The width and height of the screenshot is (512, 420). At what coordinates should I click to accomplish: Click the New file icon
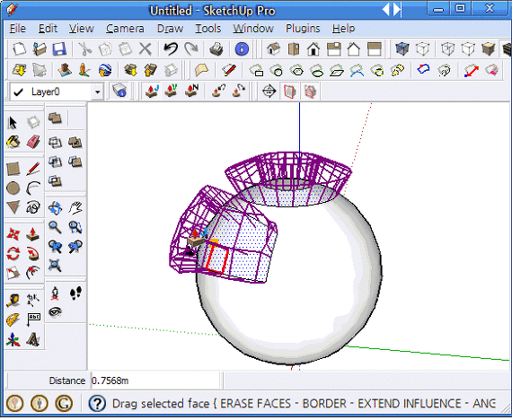(19, 49)
